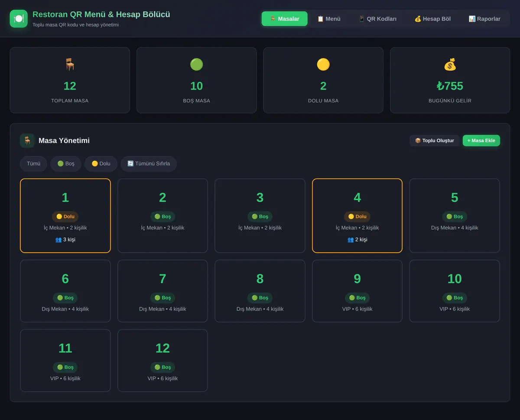
Task: Filter tables by Dolu status
Action: 101,164
